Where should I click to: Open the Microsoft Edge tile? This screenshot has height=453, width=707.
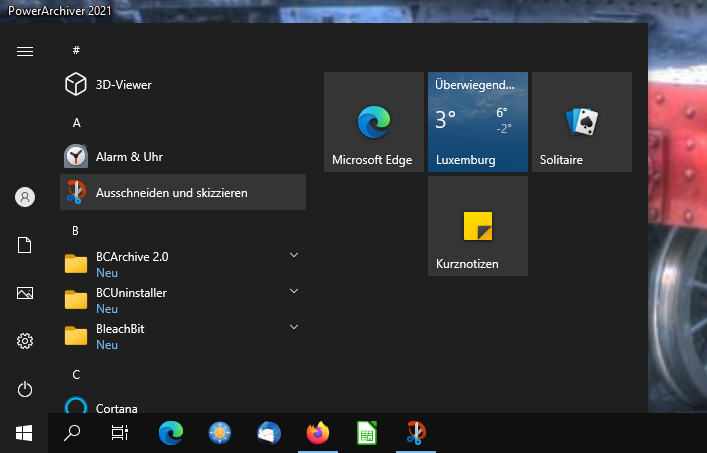point(374,122)
